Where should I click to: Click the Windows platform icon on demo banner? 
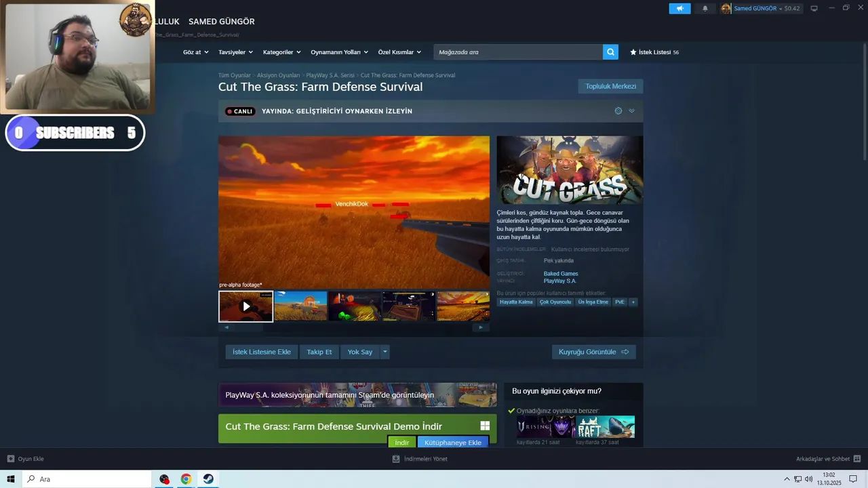485,426
